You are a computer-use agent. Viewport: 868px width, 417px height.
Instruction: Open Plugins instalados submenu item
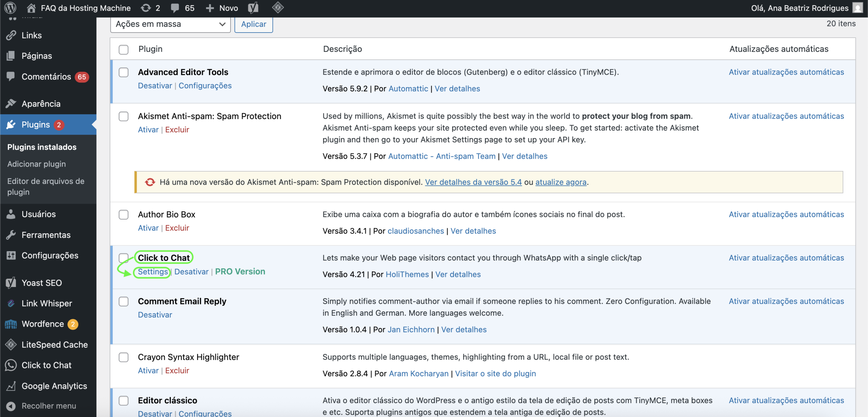42,147
